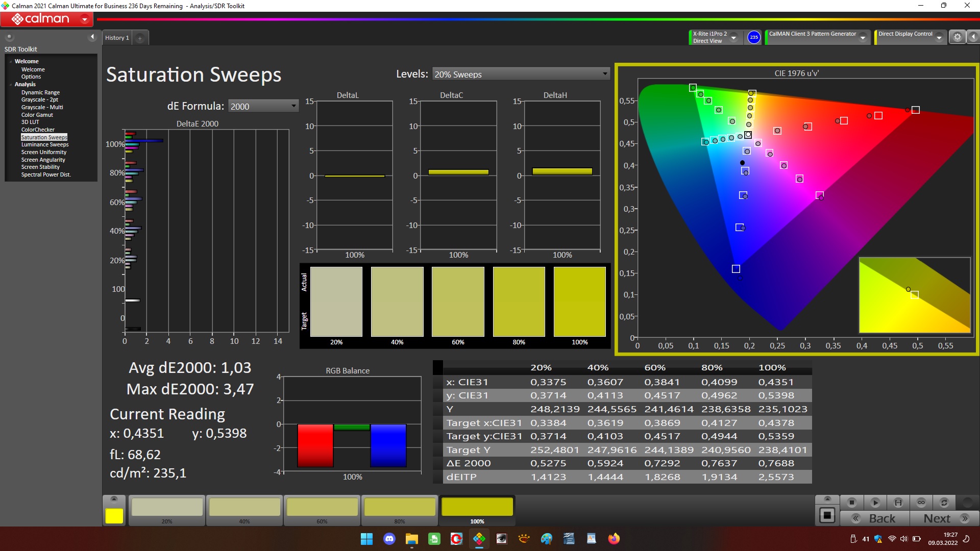Click the bracketed single read icon

pyautogui.click(x=898, y=503)
